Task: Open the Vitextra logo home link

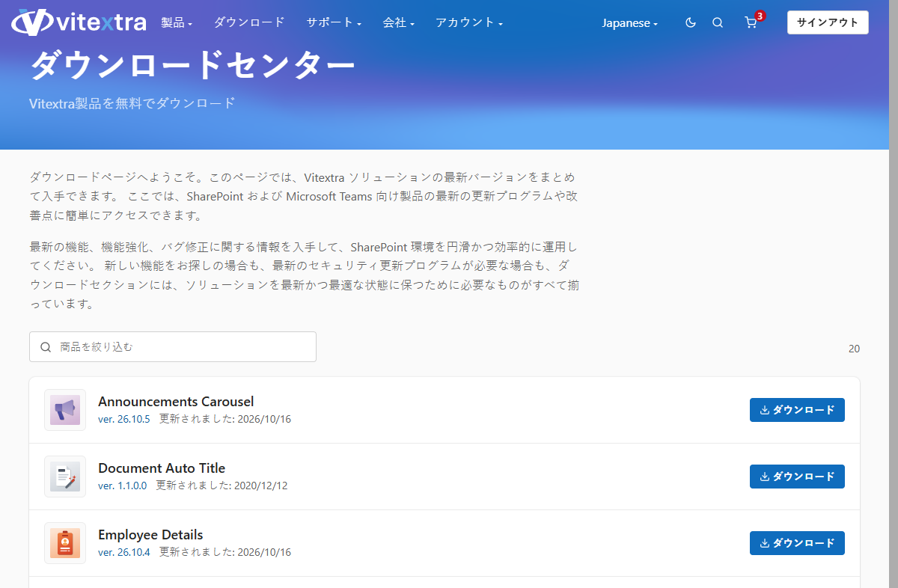Action: tap(79, 22)
